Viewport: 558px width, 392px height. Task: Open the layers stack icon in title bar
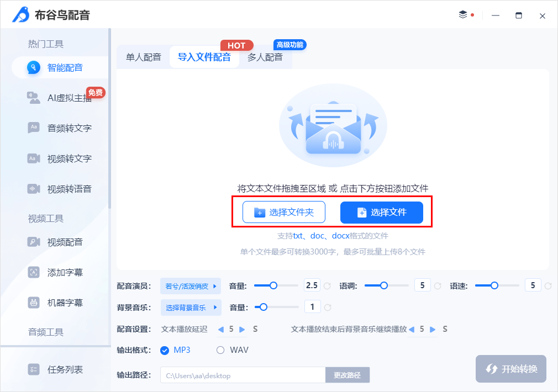(462, 14)
